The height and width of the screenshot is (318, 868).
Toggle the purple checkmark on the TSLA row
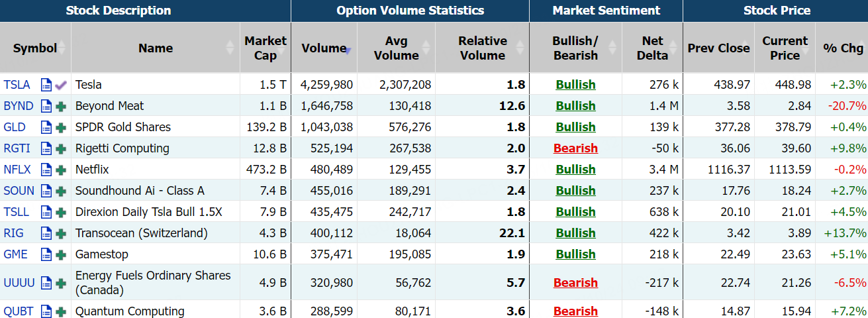tap(61, 85)
